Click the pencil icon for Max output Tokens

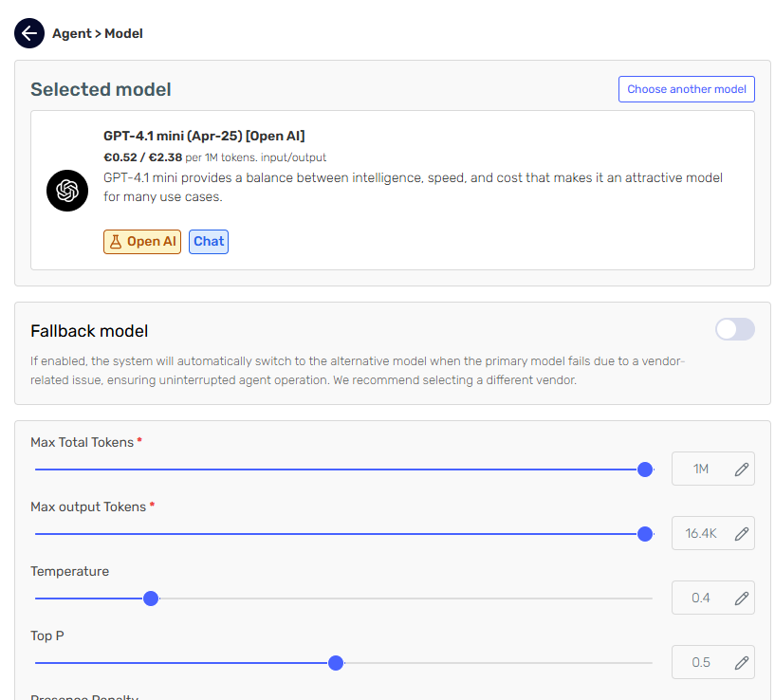coord(742,533)
